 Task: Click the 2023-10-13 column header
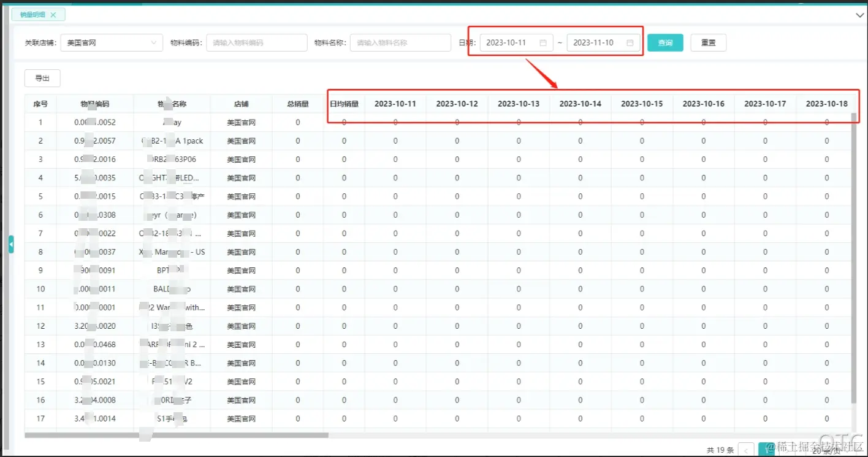[519, 104]
